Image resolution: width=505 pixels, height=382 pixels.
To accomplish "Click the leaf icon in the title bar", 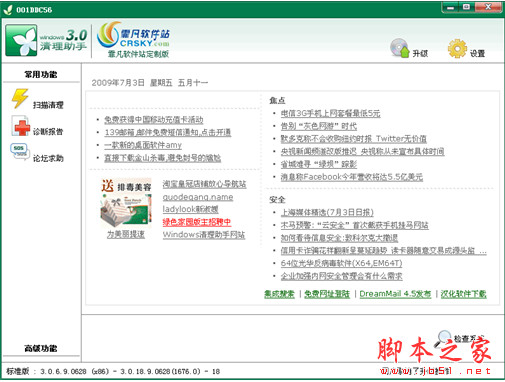I will click(7, 9).
